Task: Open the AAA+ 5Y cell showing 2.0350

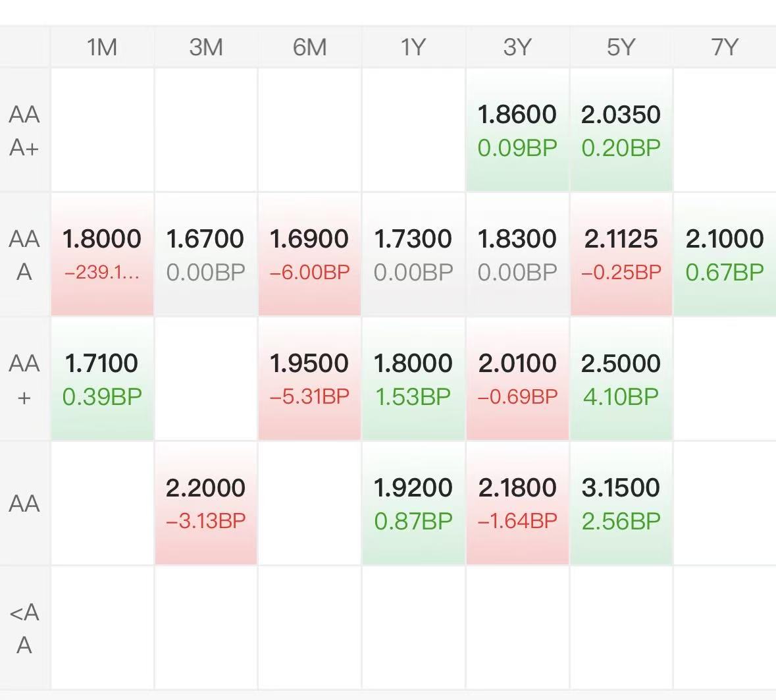Action: point(621,130)
